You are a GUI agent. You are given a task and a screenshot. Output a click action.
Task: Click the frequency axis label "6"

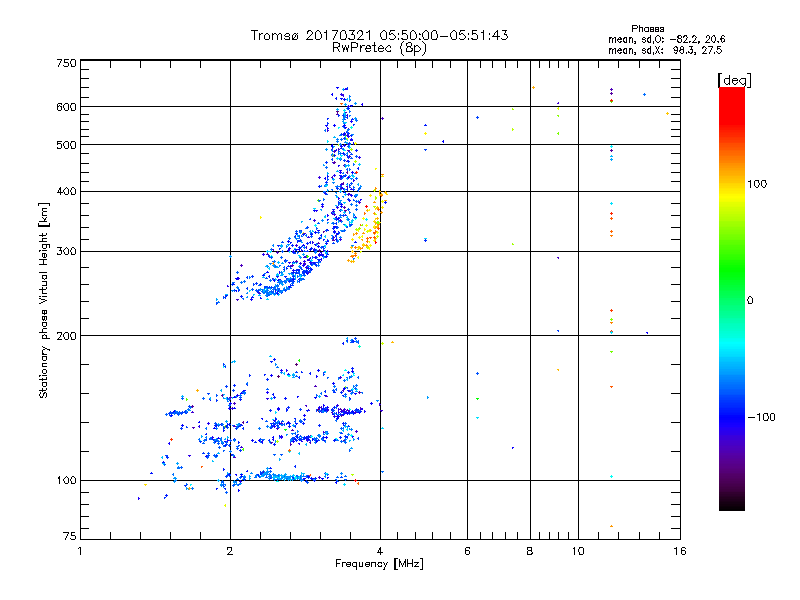[x=467, y=551]
